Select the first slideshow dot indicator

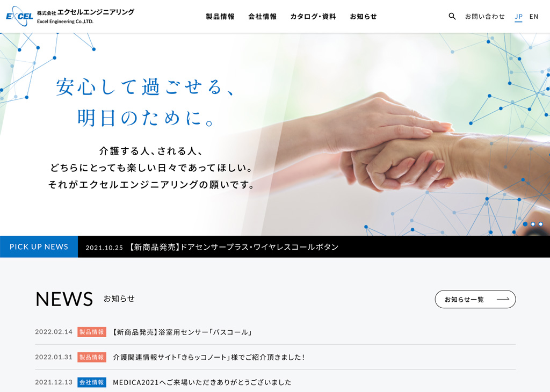tap(525, 224)
